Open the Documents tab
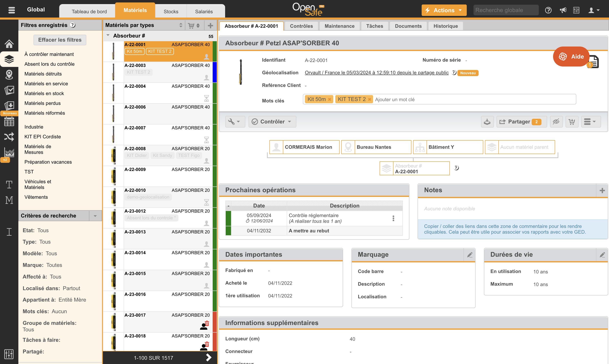Viewport: 609px width, 364px height. tap(408, 26)
